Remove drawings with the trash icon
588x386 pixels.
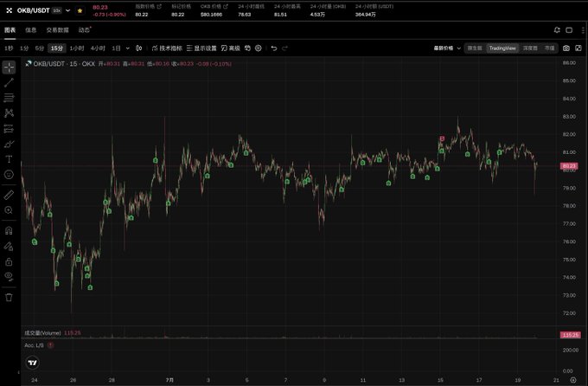(9, 298)
